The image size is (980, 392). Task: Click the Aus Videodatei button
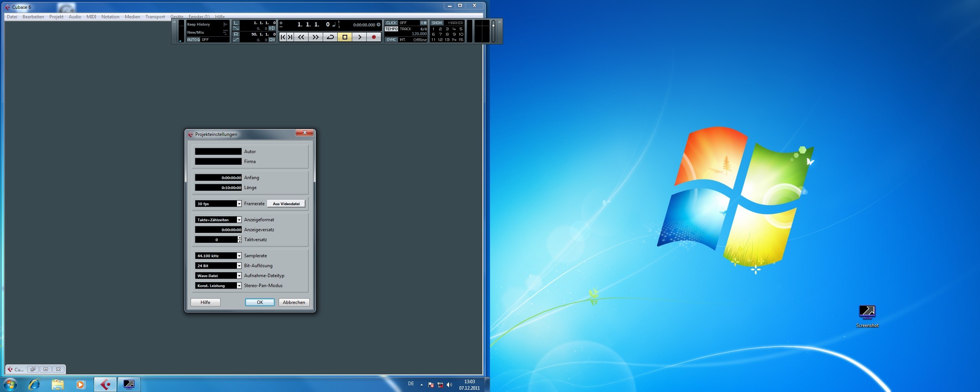click(286, 204)
